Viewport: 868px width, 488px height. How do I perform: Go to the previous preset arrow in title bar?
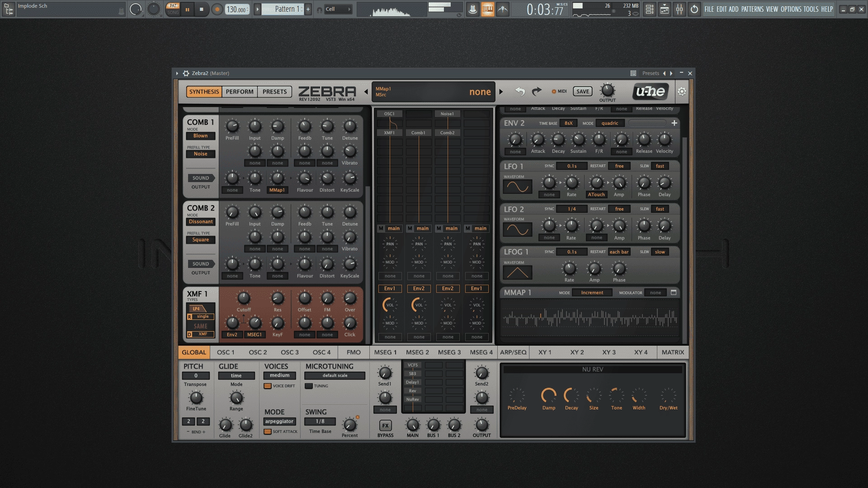pyautogui.click(x=664, y=73)
